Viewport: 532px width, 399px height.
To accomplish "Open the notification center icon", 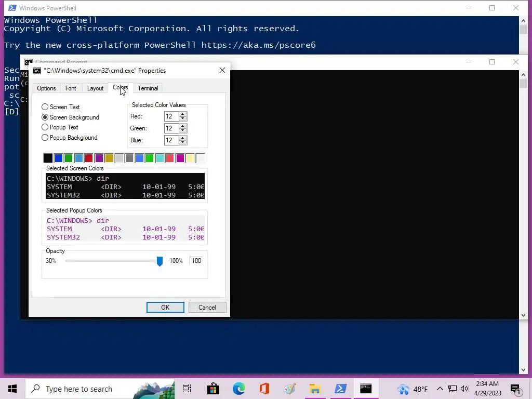I will click(515, 389).
